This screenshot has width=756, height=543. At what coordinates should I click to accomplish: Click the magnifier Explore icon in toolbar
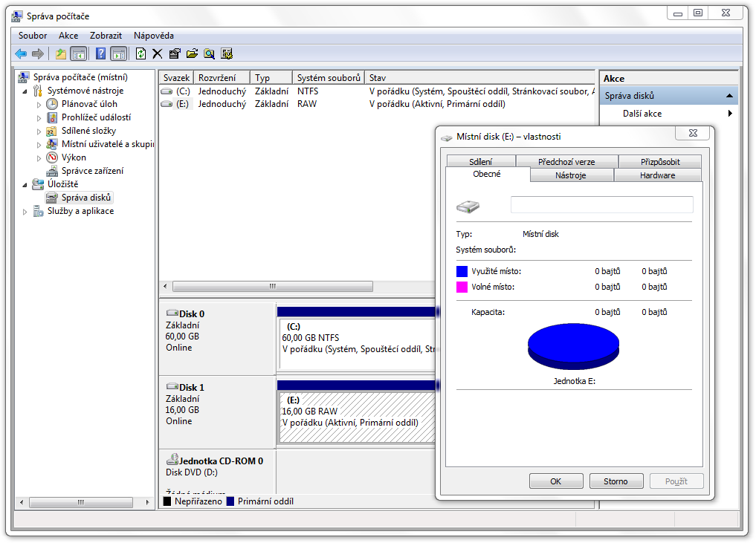[x=209, y=53]
